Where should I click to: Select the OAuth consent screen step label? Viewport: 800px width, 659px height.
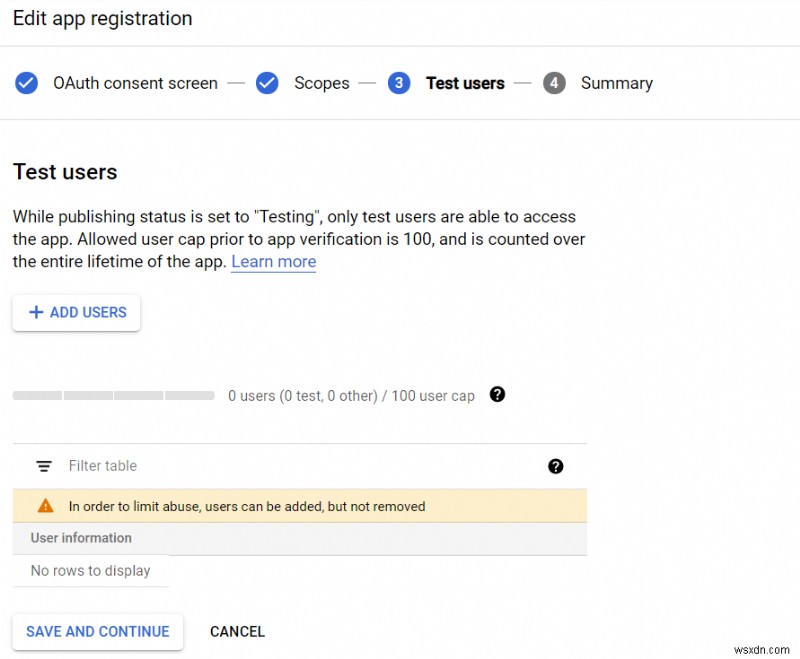coord(135,83)
